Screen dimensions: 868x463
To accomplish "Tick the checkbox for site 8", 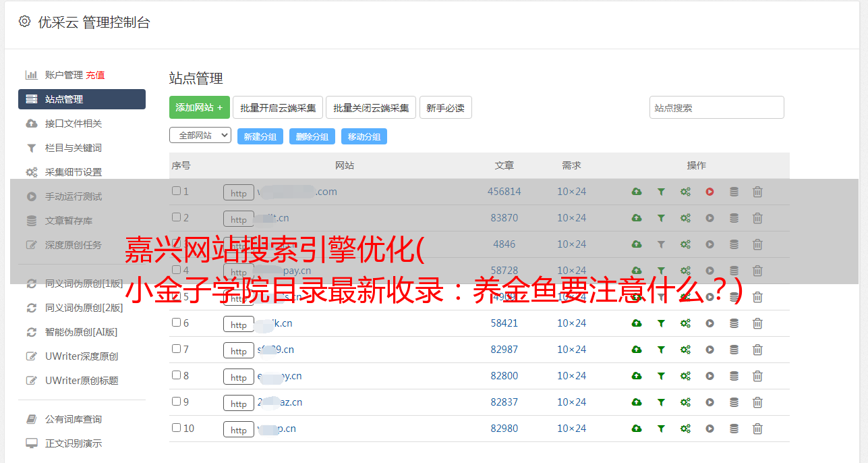I will coord(176,375).
